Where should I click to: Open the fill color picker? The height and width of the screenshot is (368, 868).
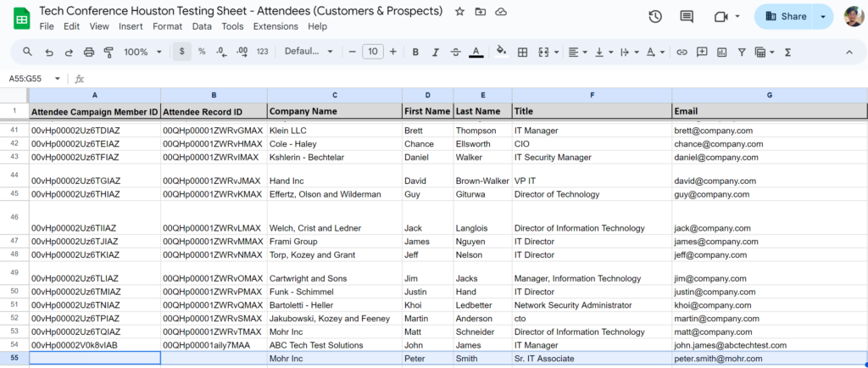coord(502,52)
